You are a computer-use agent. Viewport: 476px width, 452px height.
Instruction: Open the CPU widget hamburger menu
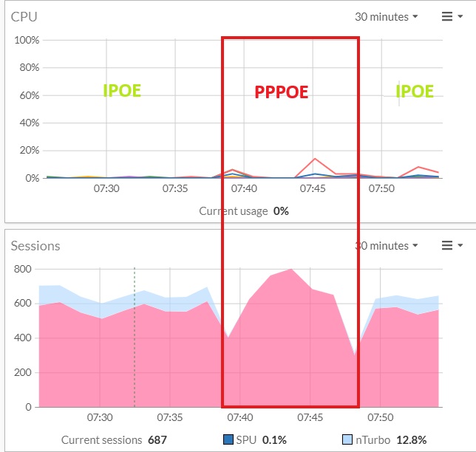[452, 17]
